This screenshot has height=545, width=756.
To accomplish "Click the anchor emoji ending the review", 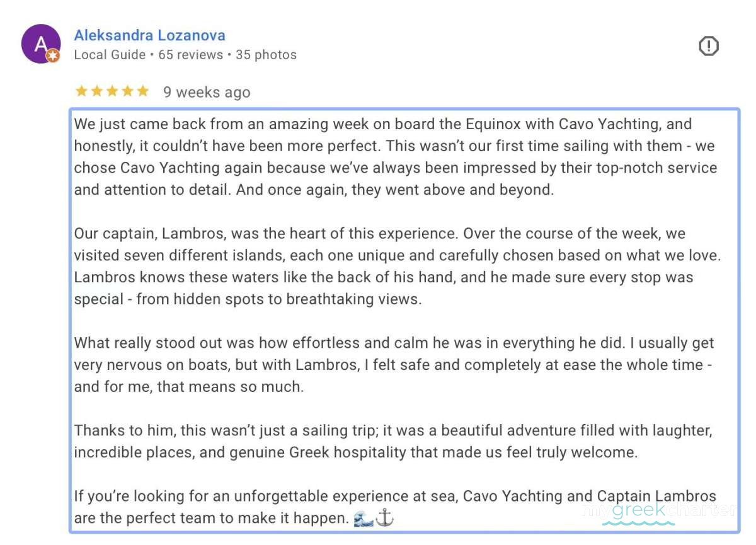I will (384, 519).
